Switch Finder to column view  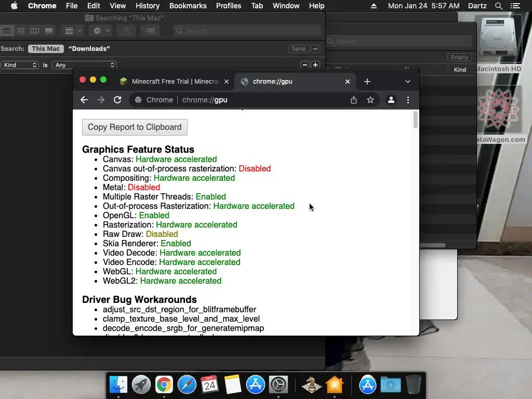point(35,31)
